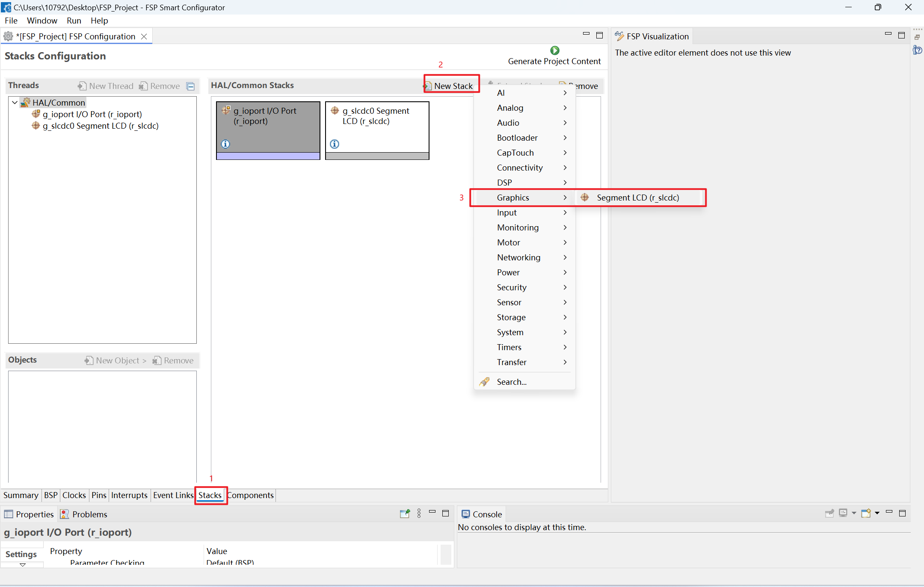Click the g_slcdc0 module icon in Threads tree
924x587 pixels.
click(36, 126)
